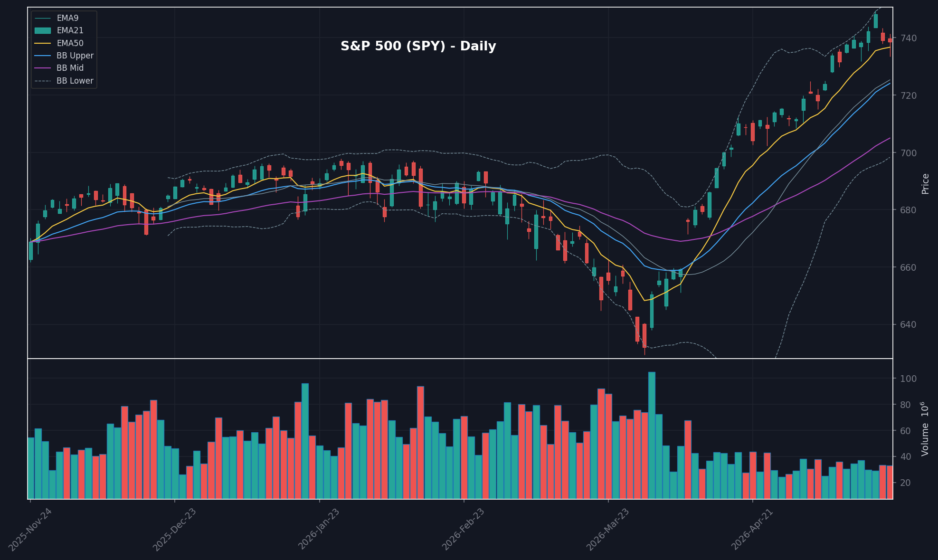This screenshot has height=560, width=938.
Task: Click the purple BB Mid legend line
Action: coord(43,68)
